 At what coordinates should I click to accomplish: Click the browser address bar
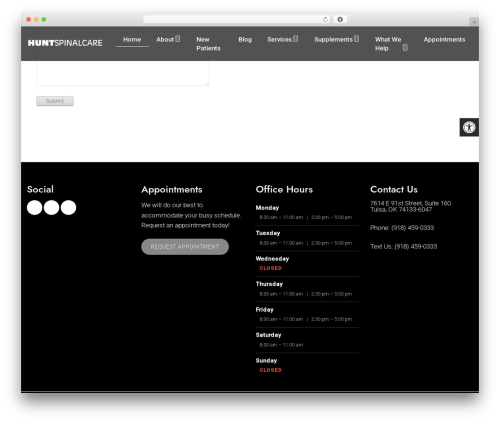[237, 19]
